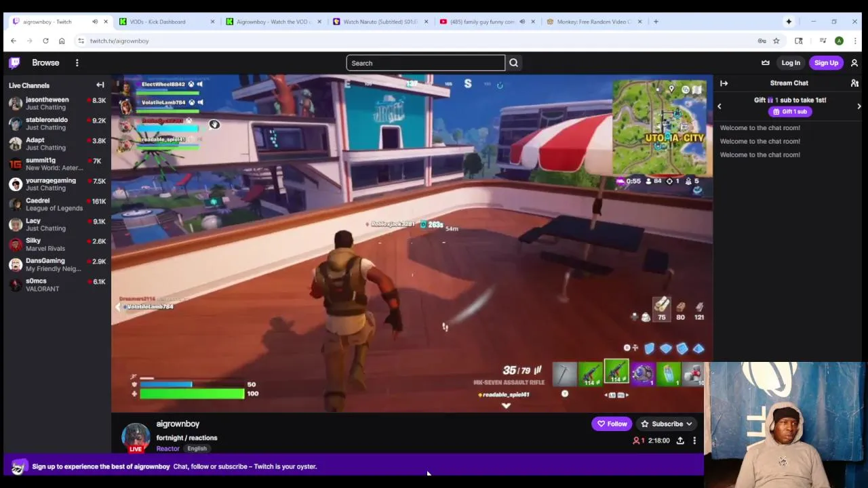Collapse the Live Channels sidebar

click(x=100, y=85)
